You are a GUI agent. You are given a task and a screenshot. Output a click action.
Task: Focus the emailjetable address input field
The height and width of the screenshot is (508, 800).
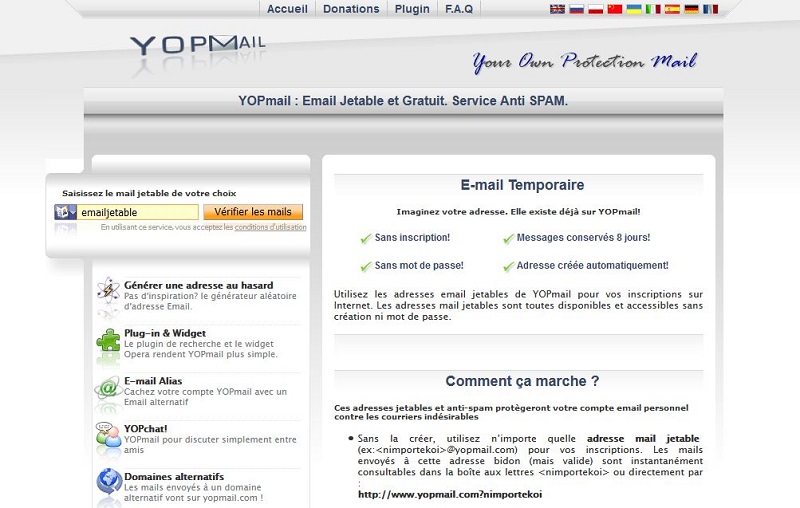point(137,212)
